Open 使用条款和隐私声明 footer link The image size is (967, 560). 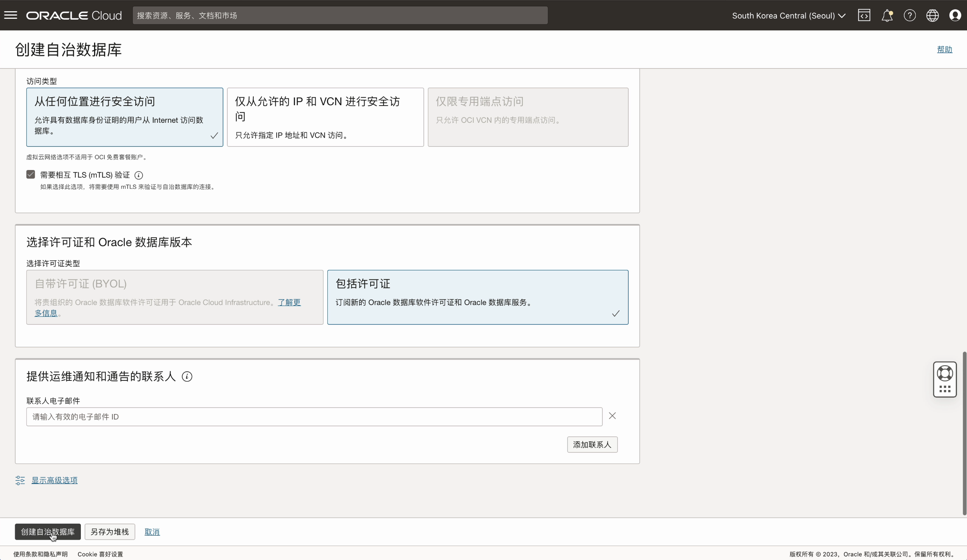click(40, 554)
